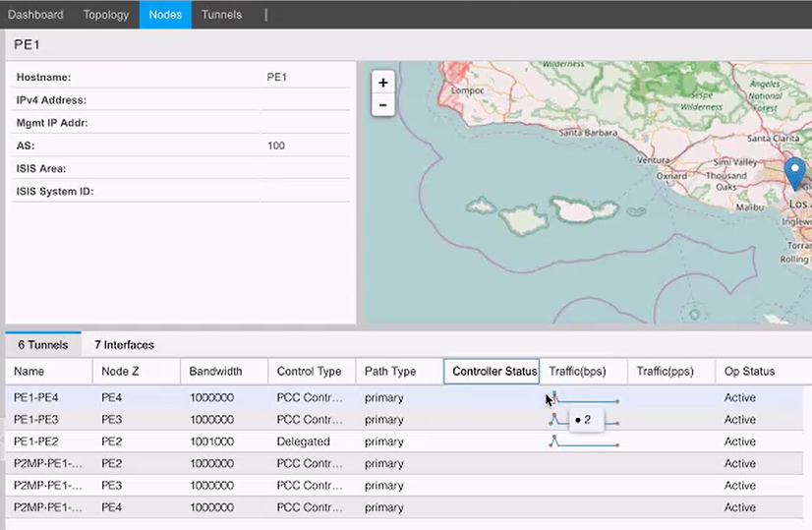Sort tunnels by Name column header
Screen dimensions: 812x530
pos(29,372)
